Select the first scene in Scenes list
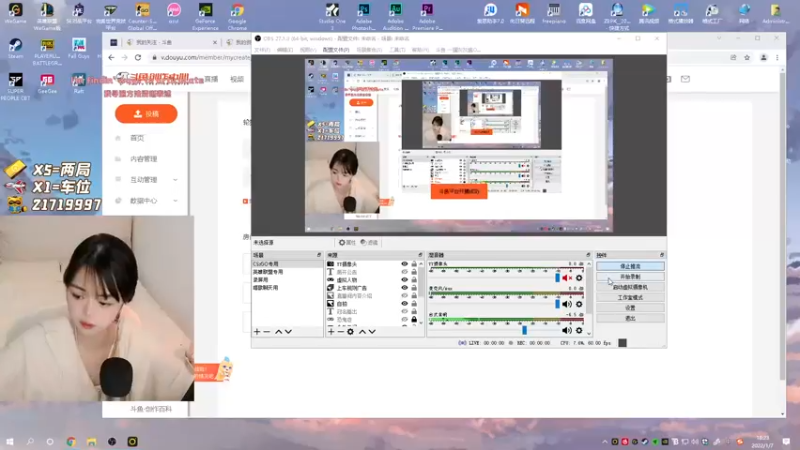Screen dimensions: 800x450 coord(287,264)
